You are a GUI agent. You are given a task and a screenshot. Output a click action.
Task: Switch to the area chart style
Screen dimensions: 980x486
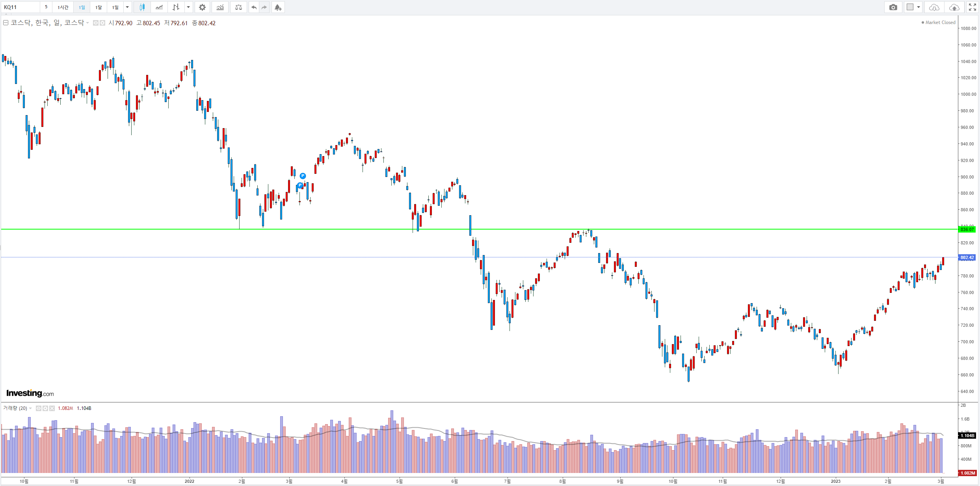pos(159,7)
